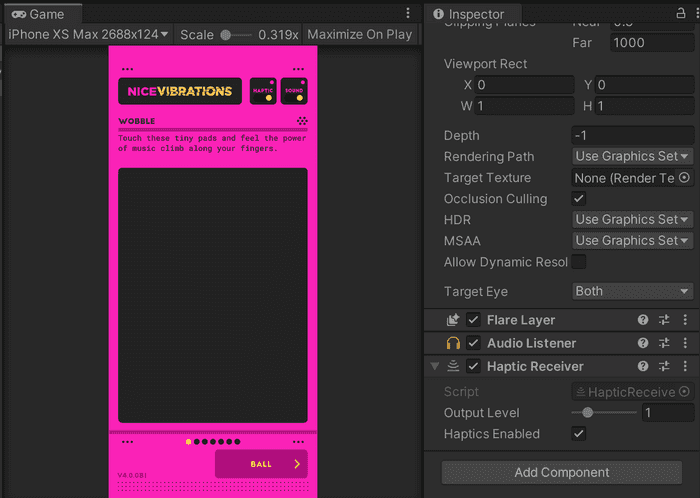Click the Depth value field

coord(633,135)
